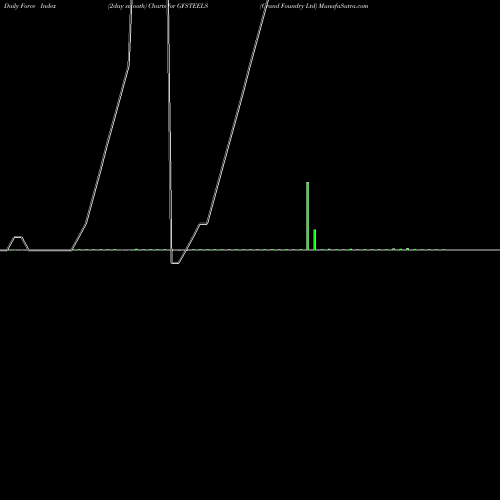Click the '(2day smooth) Charts for GFSTEELS' label
Screen dimensions: 500x500
tap(158, 6)
